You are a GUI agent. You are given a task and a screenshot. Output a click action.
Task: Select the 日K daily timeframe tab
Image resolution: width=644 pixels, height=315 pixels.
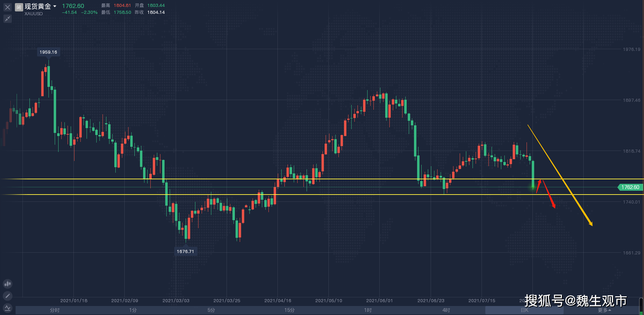524,310
